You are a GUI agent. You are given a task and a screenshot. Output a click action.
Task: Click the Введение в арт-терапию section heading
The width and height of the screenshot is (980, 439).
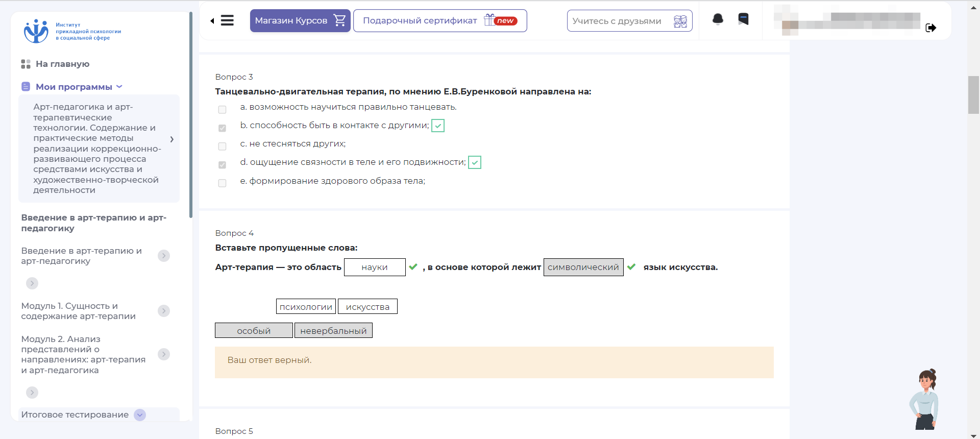pos(94,223)
